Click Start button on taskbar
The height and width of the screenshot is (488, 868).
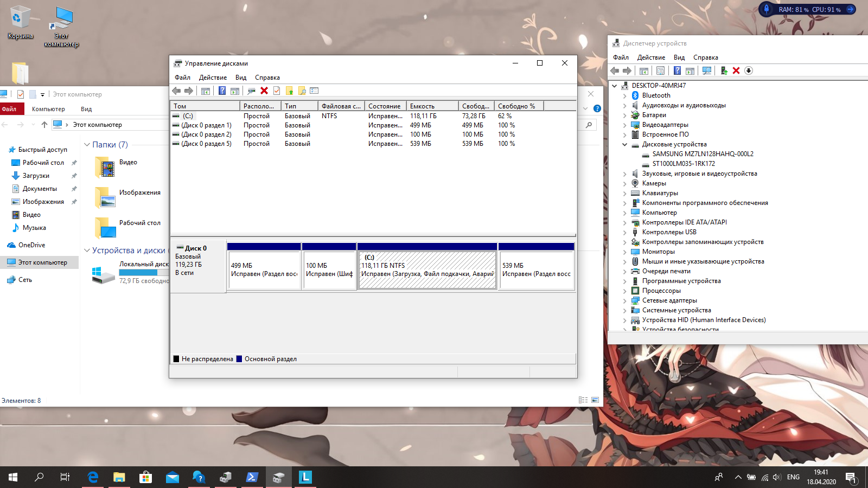click(13, 477)
